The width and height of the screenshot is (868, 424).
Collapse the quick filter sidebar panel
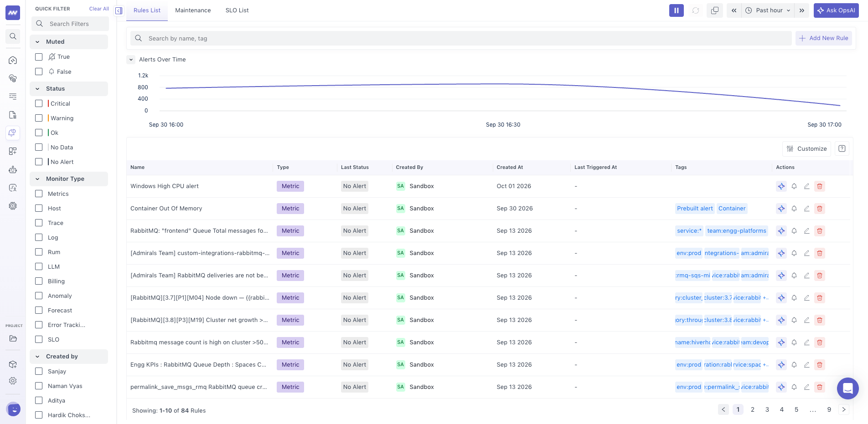[119, 10]
